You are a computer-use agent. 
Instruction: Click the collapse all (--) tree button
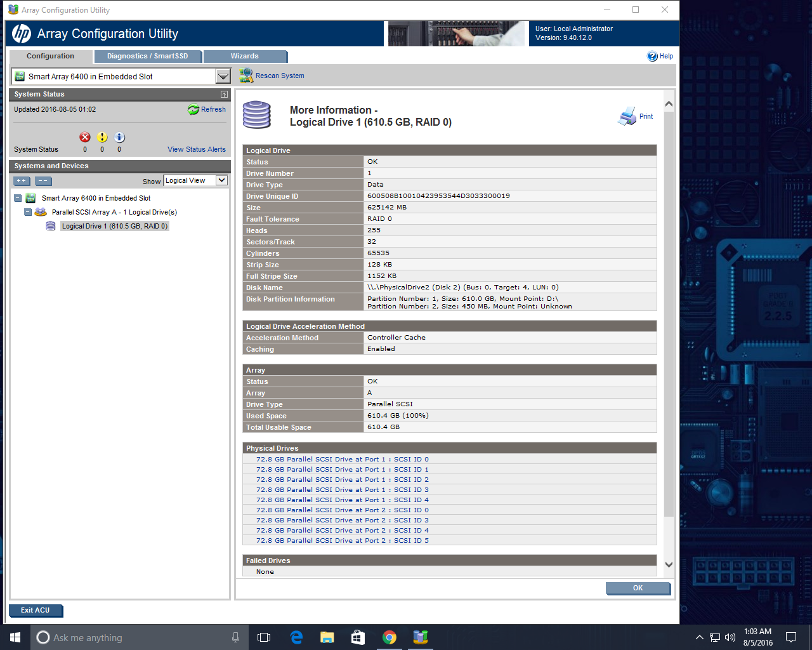click(43, 181)
